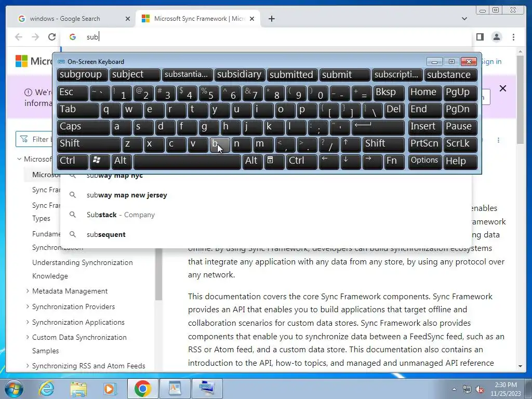This screenshot has width=532, height=399.
Task: Toggle the left Ctrl key
Action: coord(73,162)
